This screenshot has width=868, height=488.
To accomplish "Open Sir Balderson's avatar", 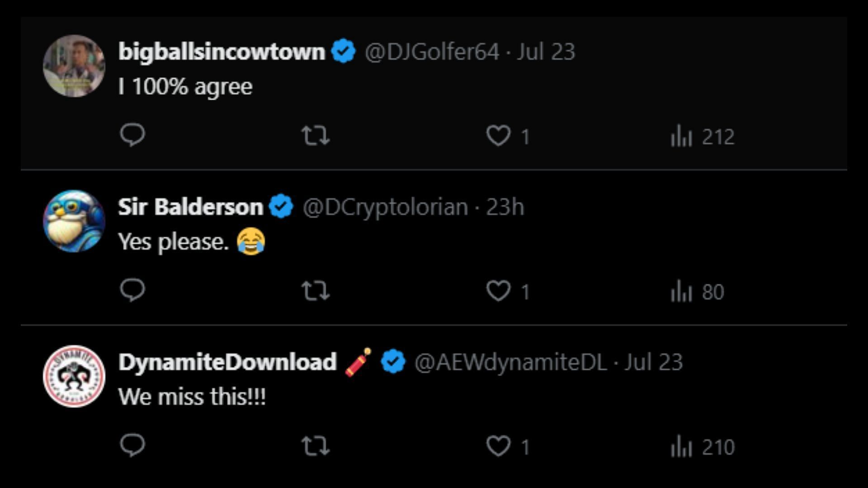I will [74, 221].
